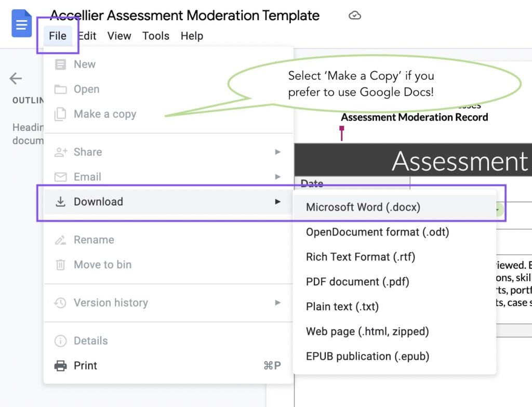
Task: Open the Tools menu
Action: [155, 36]
